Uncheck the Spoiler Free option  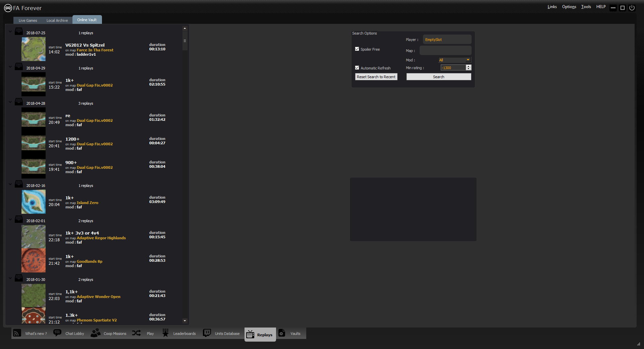357,49
